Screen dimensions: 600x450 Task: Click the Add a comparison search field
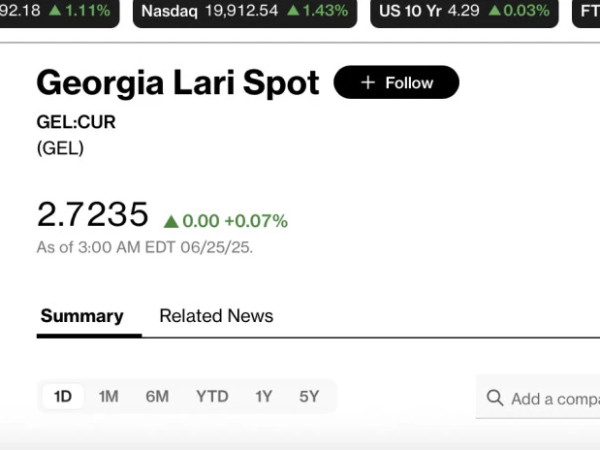538,397
